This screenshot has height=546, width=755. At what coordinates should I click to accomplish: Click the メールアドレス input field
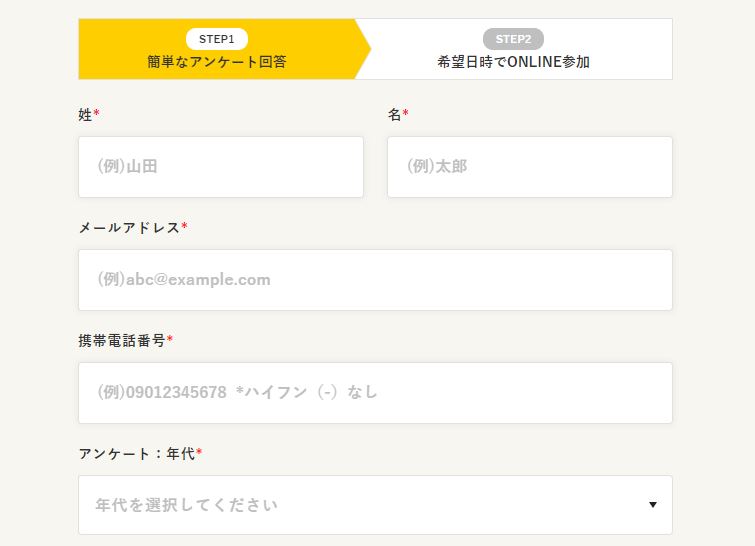375,280
